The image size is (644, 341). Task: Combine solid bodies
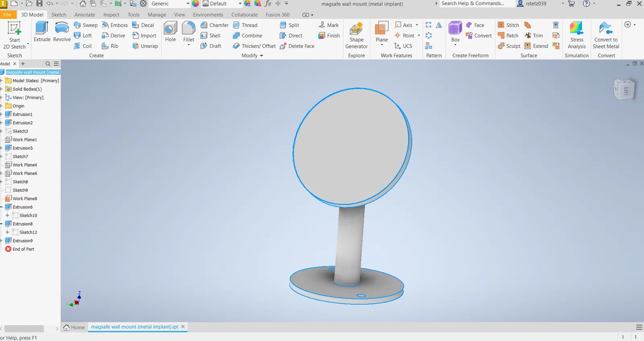pyautogui.click(x=248, y=35)
